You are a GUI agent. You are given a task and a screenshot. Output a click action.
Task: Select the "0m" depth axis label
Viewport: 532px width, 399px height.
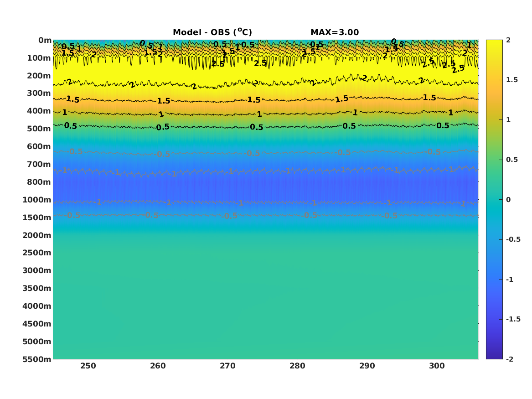[x=45, y=41]
